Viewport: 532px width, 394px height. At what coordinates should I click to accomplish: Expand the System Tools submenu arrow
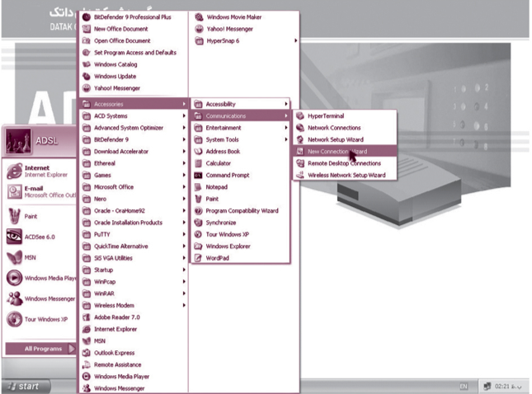[286, 139]
